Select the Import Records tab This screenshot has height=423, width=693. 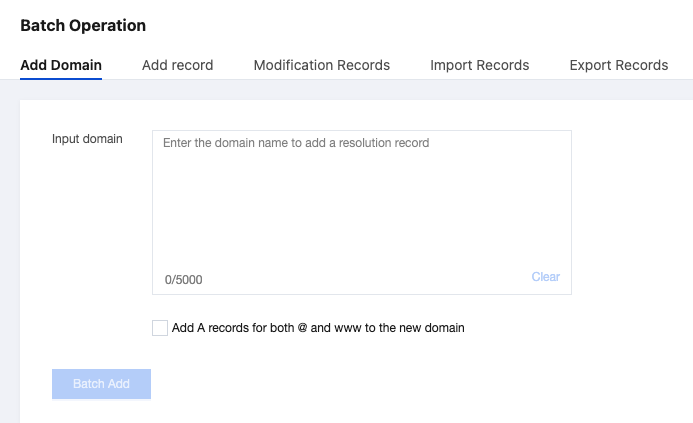pos(479,65)
